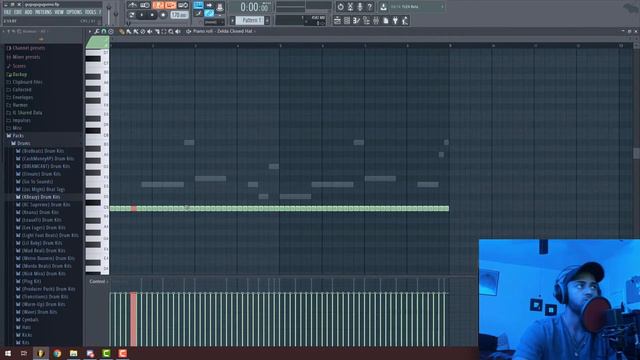The height and width of the screenshot is (360, 640).
Task: Open the VIEW menu
Action: click(59, 12)
